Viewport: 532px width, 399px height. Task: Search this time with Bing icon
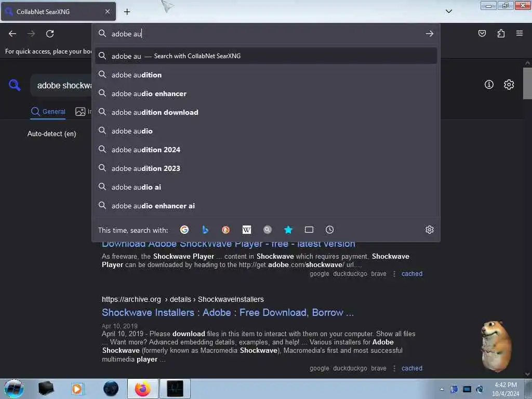(205, 230)
